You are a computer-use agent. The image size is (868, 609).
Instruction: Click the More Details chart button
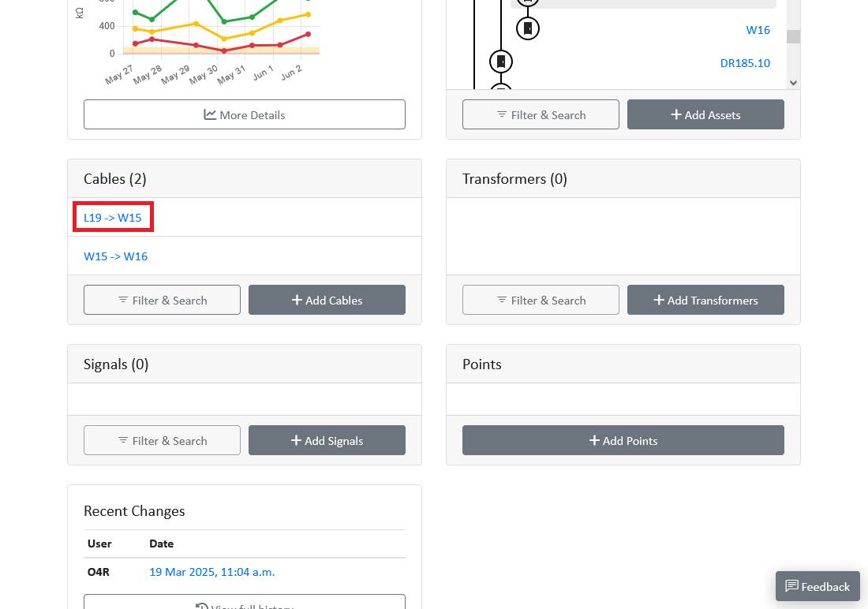244,114
